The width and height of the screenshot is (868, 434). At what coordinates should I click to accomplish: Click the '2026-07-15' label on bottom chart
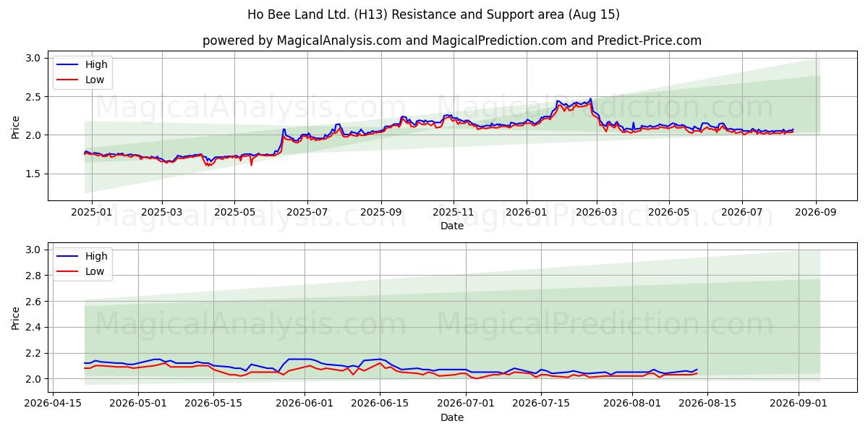coord(540,404)
